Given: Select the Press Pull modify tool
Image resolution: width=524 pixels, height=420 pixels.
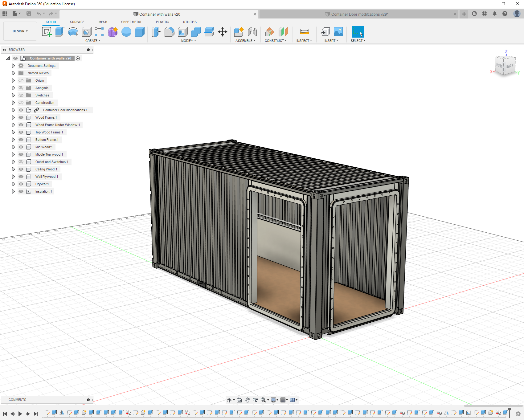Looking at the screenshot, I should [x=156, y=32].
